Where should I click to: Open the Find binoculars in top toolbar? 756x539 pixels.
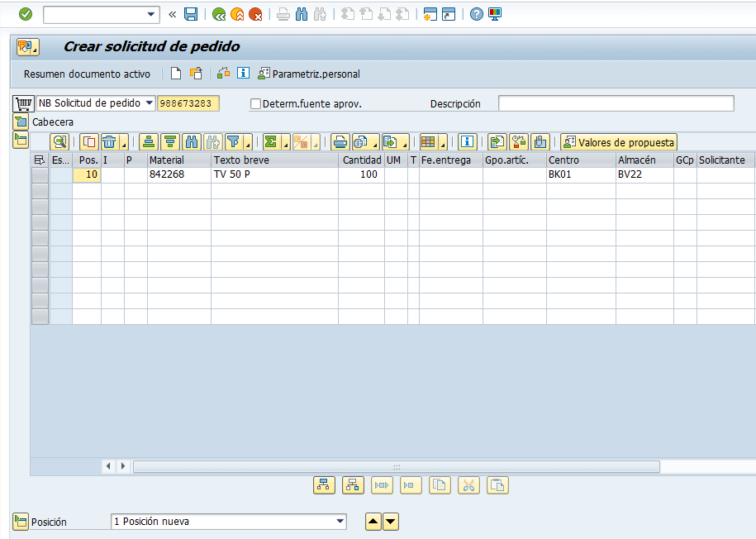[302, 14]
